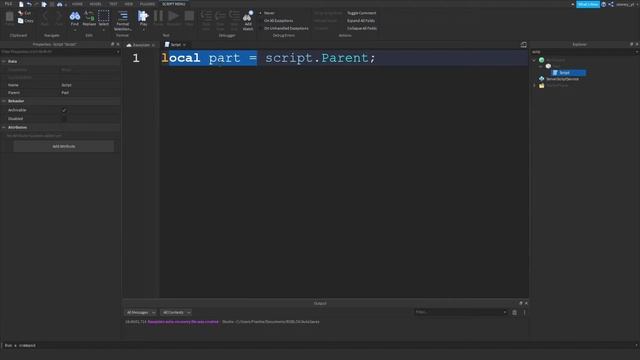The height and width of the screenshot is (360, 640).
Task: Click Collapse All Folds action
Action: tap(362, 28)
